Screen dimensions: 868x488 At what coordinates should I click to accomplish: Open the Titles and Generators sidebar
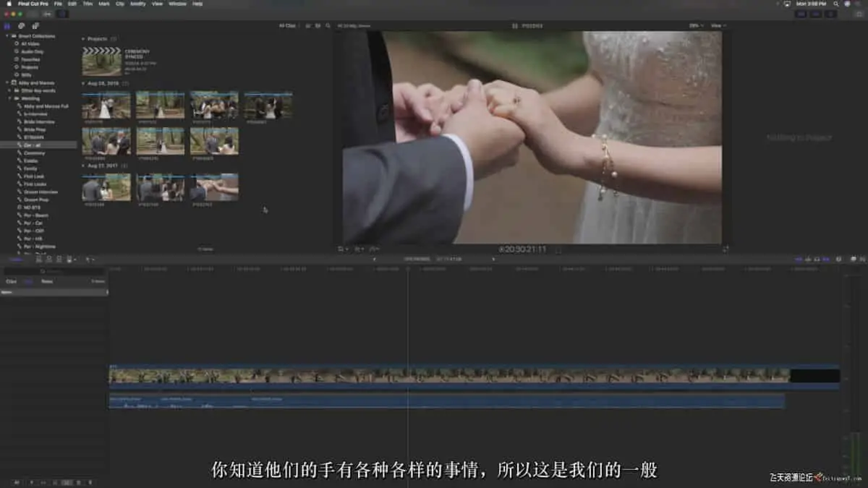(35, 26)
